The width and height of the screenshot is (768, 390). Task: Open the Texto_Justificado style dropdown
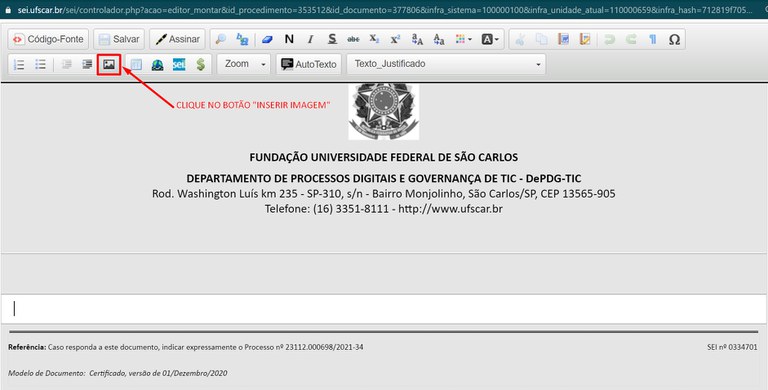pos(446,64)
